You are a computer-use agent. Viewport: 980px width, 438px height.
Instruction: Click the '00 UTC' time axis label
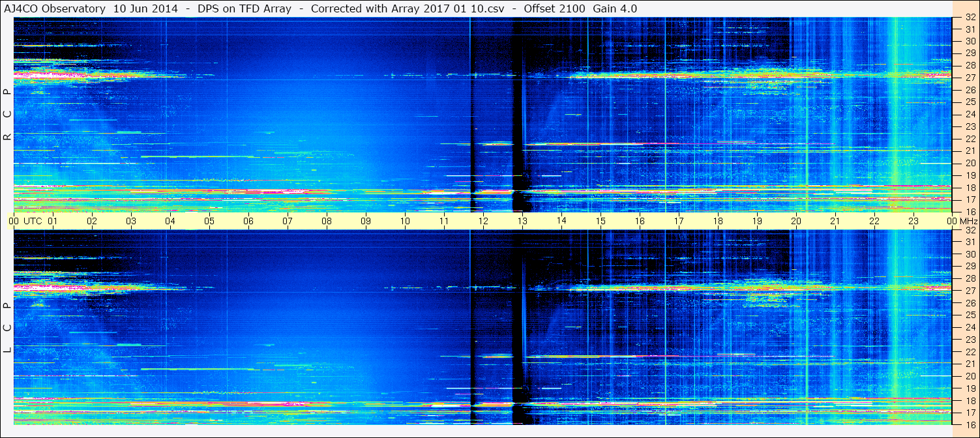(25, 221)
